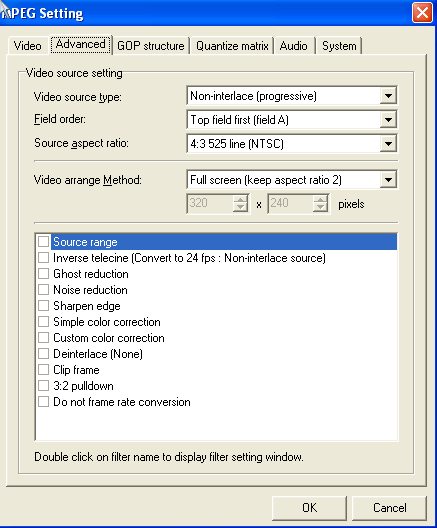Screen dimensions: 437x528
Task: Close the MPEG Setting dialog
Action: click(x=422, y=13)
